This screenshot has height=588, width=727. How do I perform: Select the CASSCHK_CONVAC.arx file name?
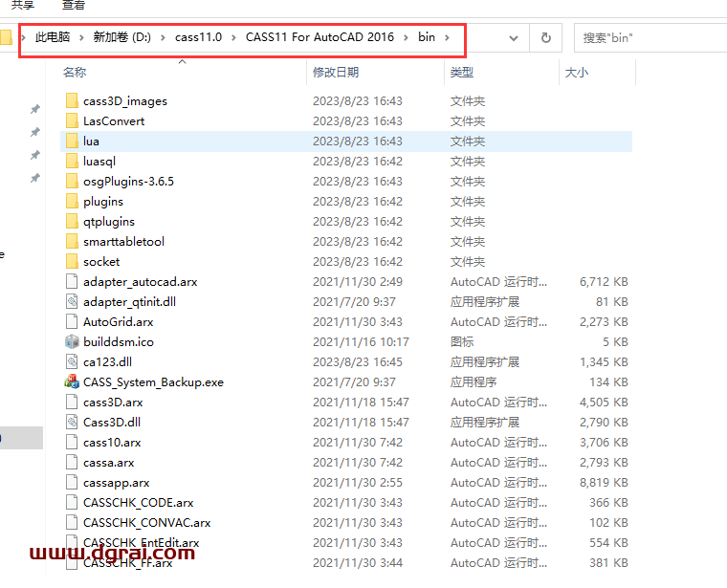pyautogui.click(x=147, y=523)
